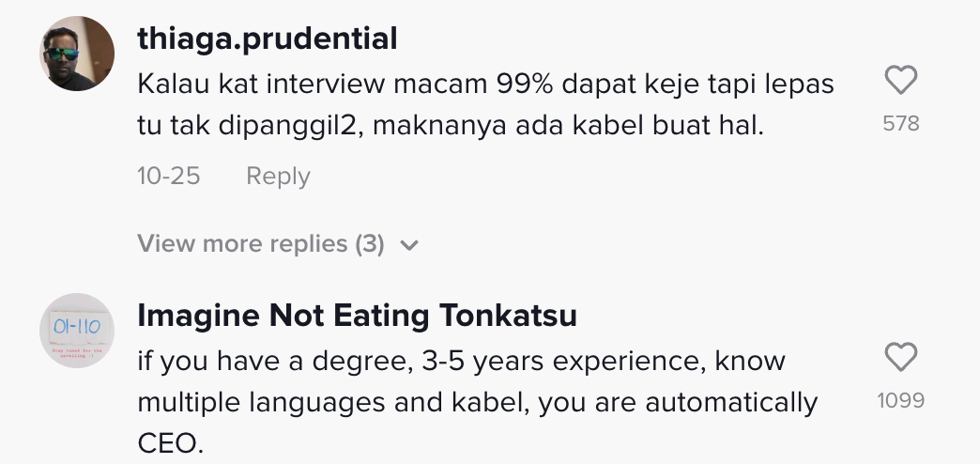Click the line 'tu tak dipanggil2, maknanya ada kabel'
Viewport: 980px width, 464px height.
[x=451, y=125]
